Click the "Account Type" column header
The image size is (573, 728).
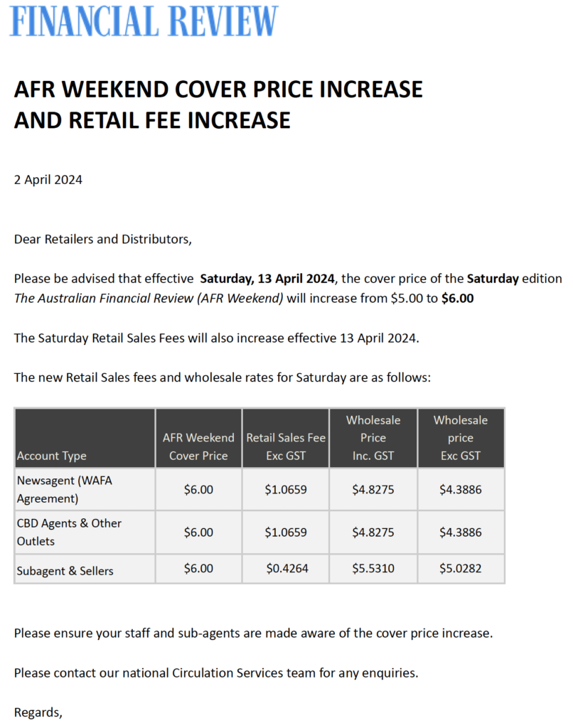(x=51, y=456)
